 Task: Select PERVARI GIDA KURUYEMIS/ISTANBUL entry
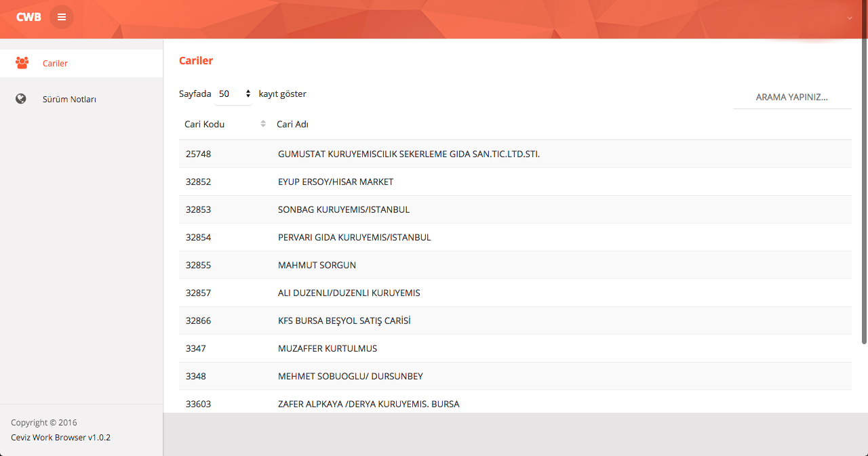point(355,237)
